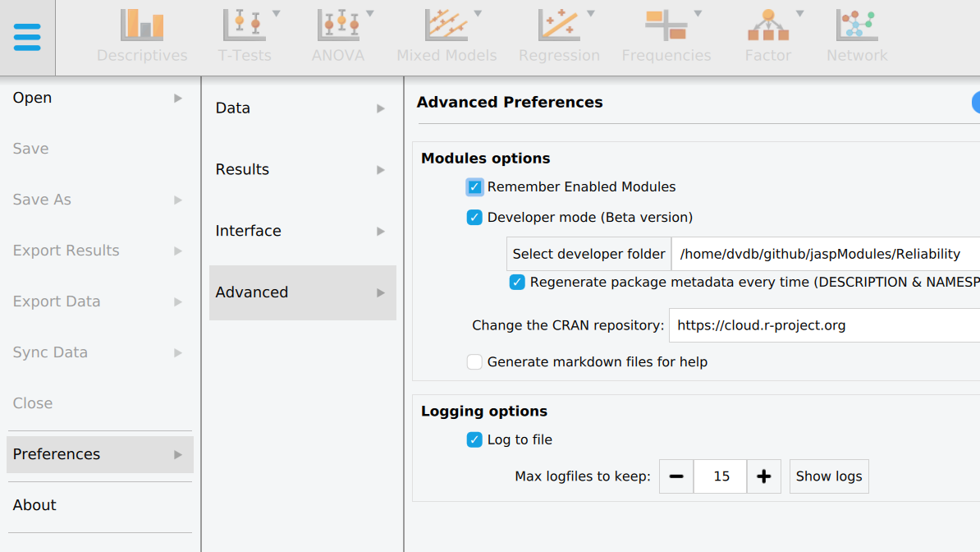The width and height of the screenshot is (980, 552).
Task: Switch to Data preferences section
Action: pos(301,108)
